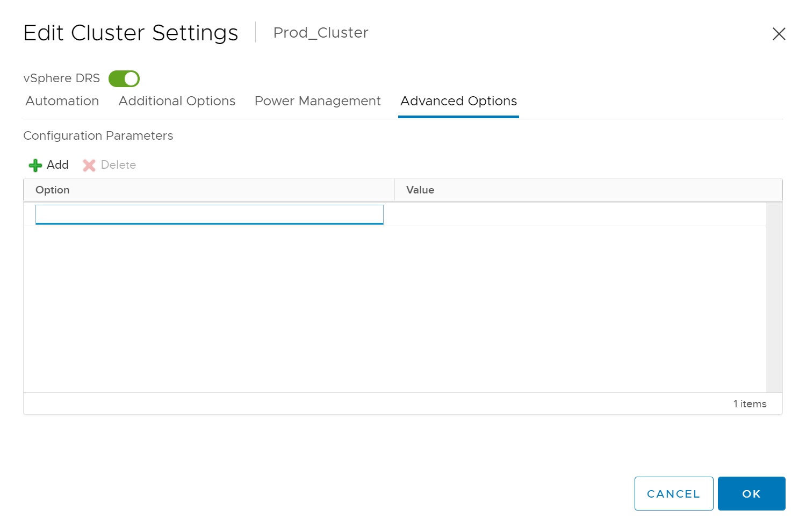This screenshot has width=806, height=532.
Task: Focus the empty Option text field
Action: (209, 214)
